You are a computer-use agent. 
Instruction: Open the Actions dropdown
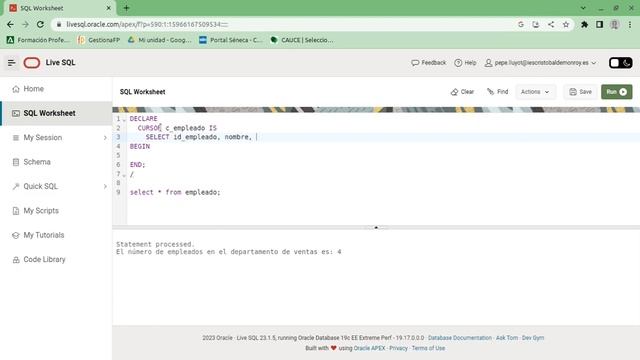pyautogui.click(x=535, y=92)
